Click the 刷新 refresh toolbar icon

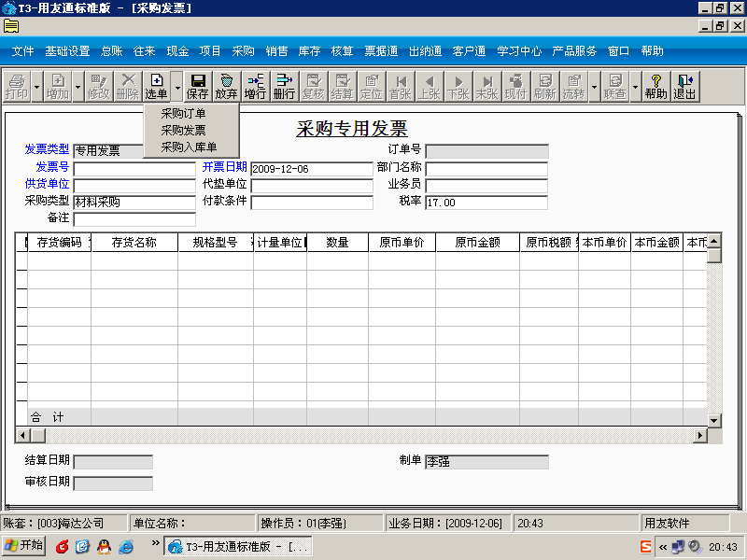545,86
